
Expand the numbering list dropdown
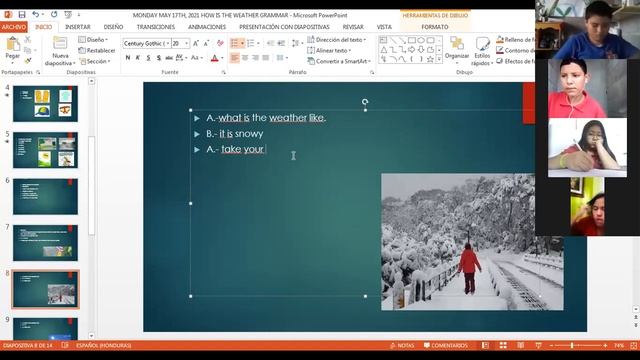[x=258, y=43]
